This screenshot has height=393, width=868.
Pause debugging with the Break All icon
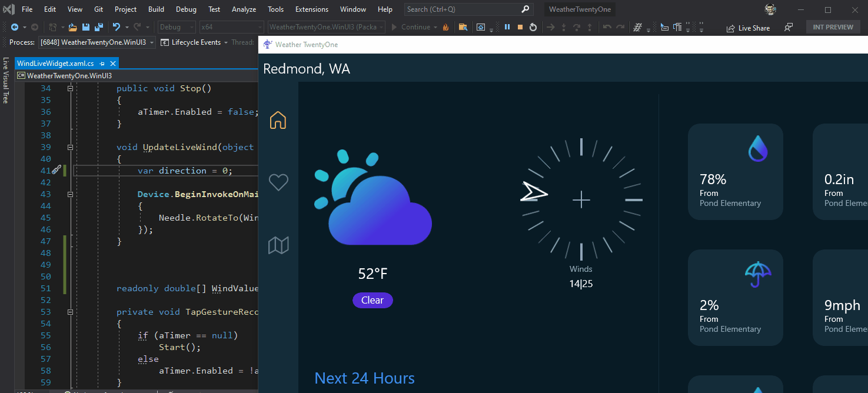[507, 27]
